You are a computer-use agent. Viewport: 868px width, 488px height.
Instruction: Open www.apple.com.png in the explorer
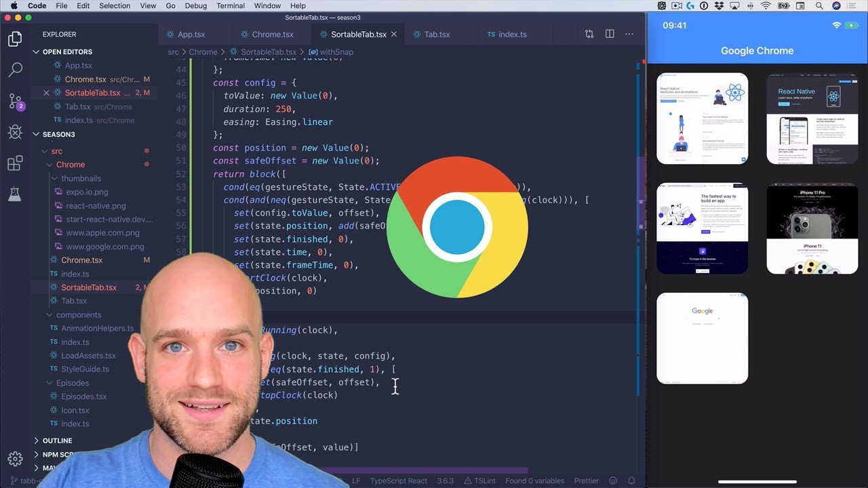point(102,232)
